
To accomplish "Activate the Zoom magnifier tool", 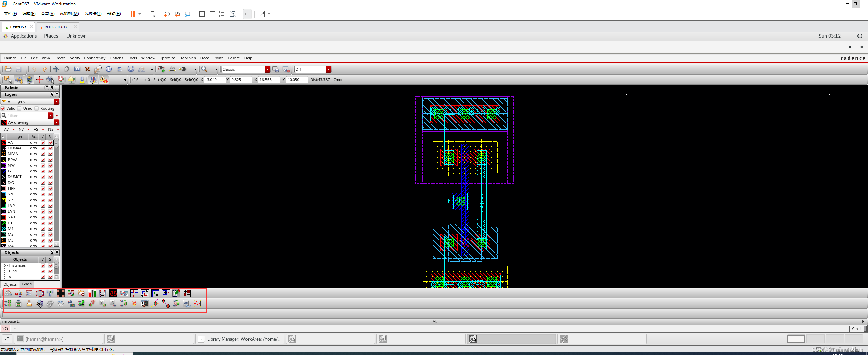I will (x=204, y=69).
